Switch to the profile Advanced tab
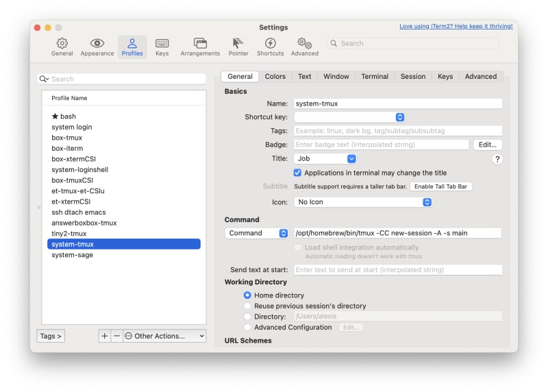This screenshot has height=392, width=548. point(481,77)
